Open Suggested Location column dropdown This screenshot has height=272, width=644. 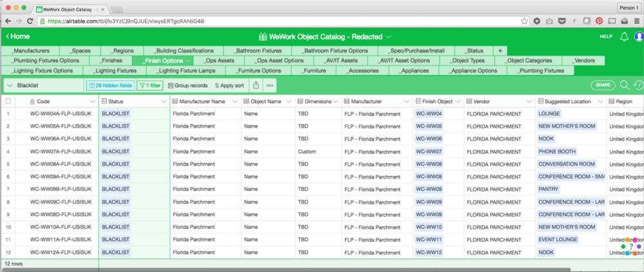pos(600,101)
